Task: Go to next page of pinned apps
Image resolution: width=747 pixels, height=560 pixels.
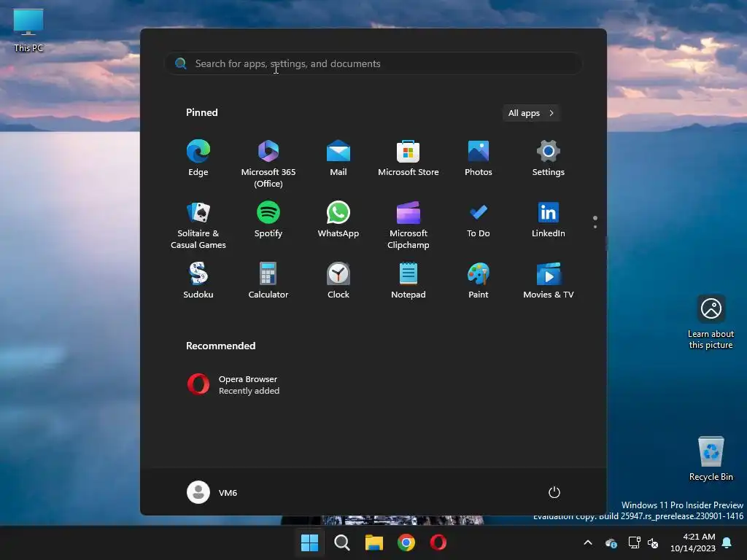Action: click(x=595, y=227)
